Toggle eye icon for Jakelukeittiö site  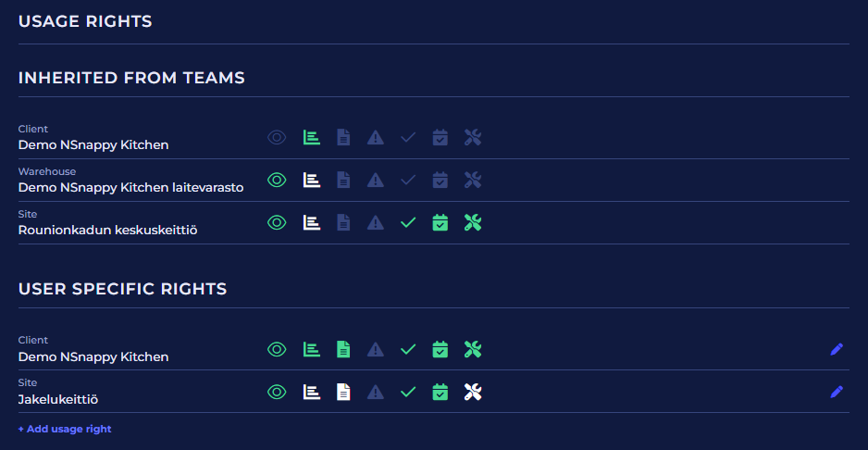(277, 392)
